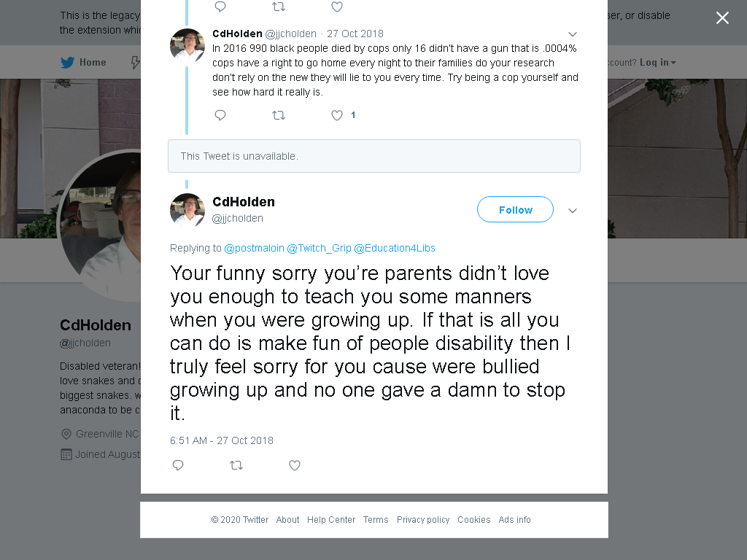The width and height of the screenshot is (747, 560).
Task: Retweet the police statistics tweet
Action: pos(278,115)
